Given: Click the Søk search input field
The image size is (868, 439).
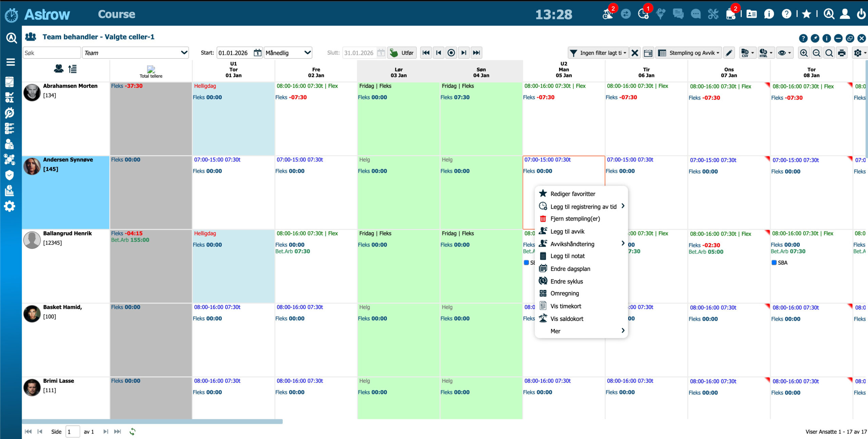Looking at the screenshot, I should tap(52, 53).
